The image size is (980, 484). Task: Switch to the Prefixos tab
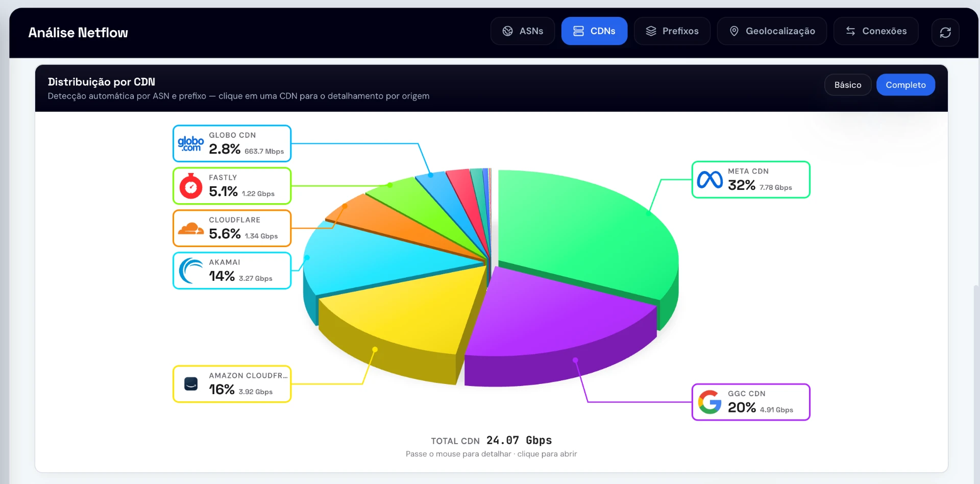pyautogui.click(x=672, y=31)
